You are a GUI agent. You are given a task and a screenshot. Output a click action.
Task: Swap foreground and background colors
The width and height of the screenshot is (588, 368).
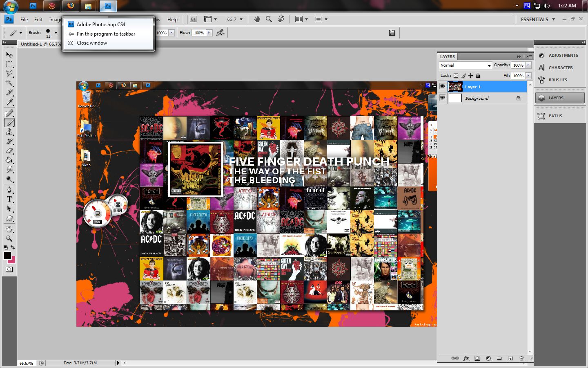(13, 247)
